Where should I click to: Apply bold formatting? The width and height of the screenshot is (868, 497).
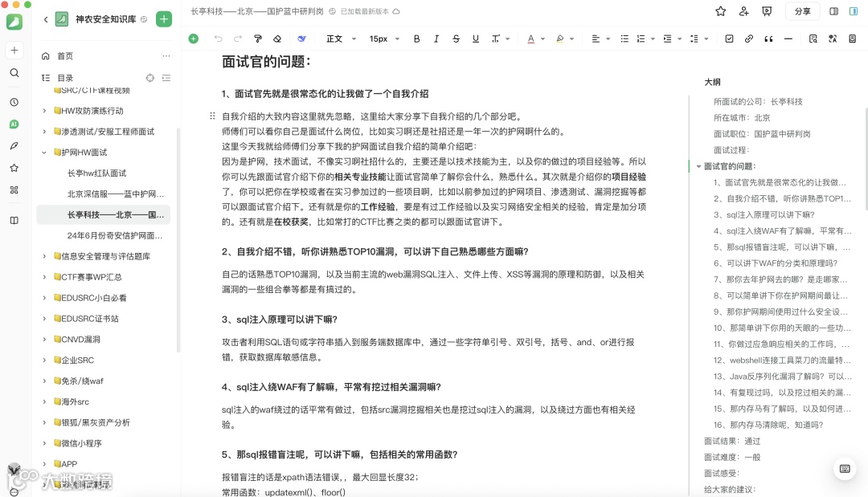click(x=417, y=39)
